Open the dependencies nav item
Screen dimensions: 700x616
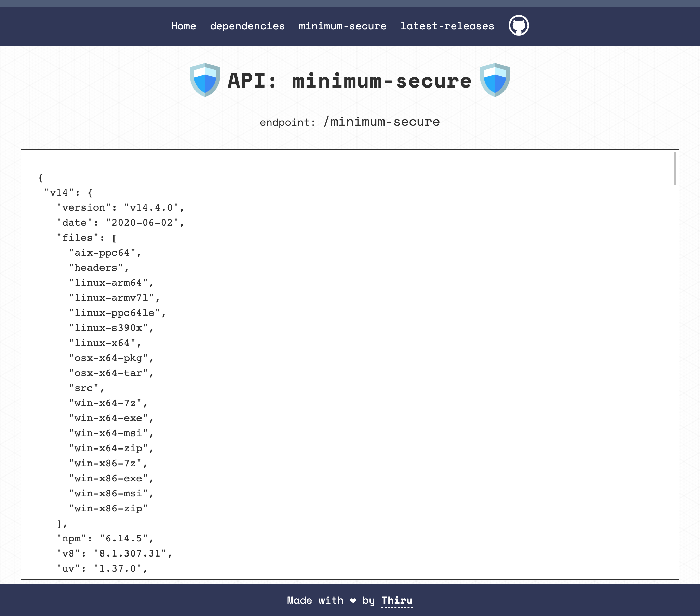(x=247, y=26)
